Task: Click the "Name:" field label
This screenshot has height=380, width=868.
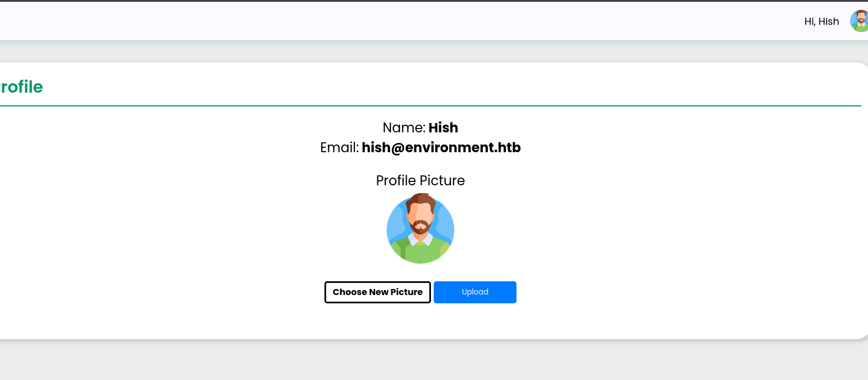Action: (404, 127)
